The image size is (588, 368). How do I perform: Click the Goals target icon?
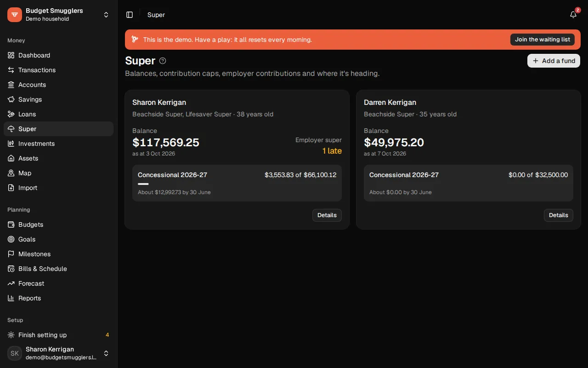point(11,239)
